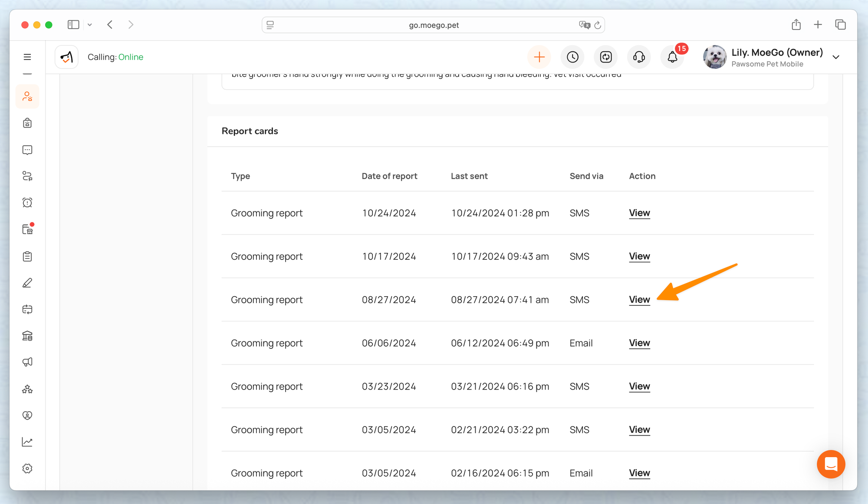Toggle the hamburger menu in the sidebar
Viewport: 868px width, 504px height.
pyautogui.click(x=27, y=57)
